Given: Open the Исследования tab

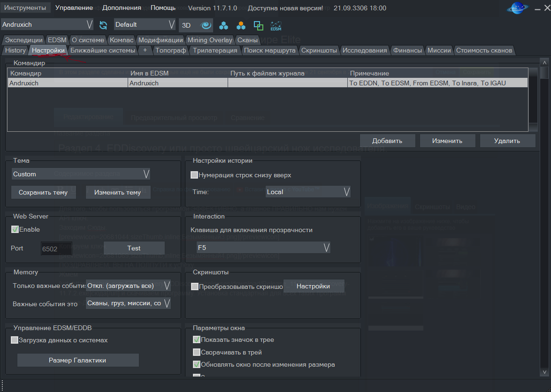Looking at the screenshot, I should point(365,50).
